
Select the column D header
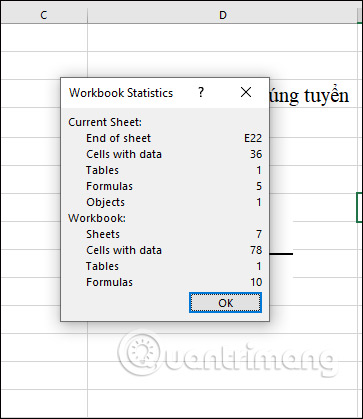tap(223, 15)
